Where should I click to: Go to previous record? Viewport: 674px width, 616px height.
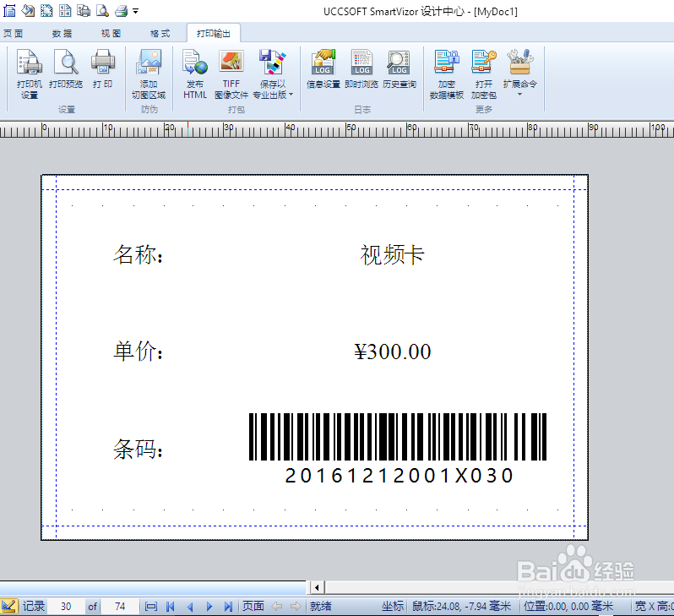click(x=190, y=607)
